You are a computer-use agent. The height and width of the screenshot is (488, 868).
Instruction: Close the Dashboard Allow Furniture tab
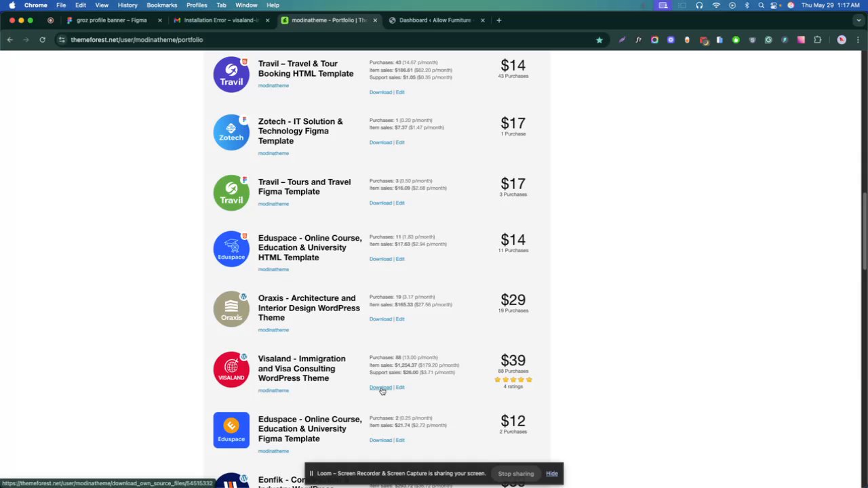[x=483, y=20]
